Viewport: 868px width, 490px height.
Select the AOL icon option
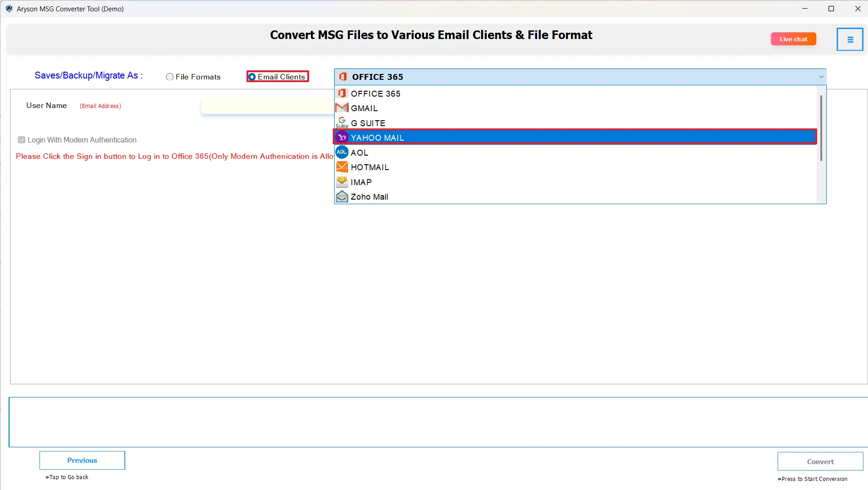coord(342,152)
